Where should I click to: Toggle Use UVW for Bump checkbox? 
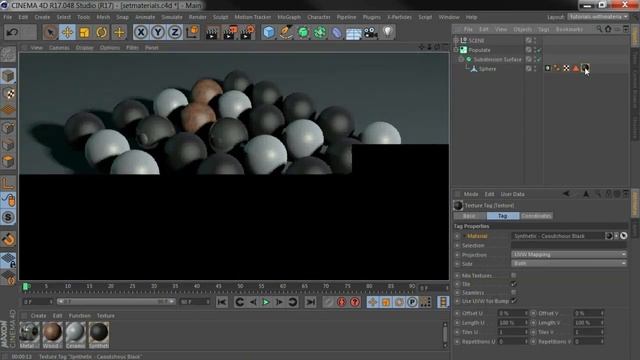coord(513,301)
